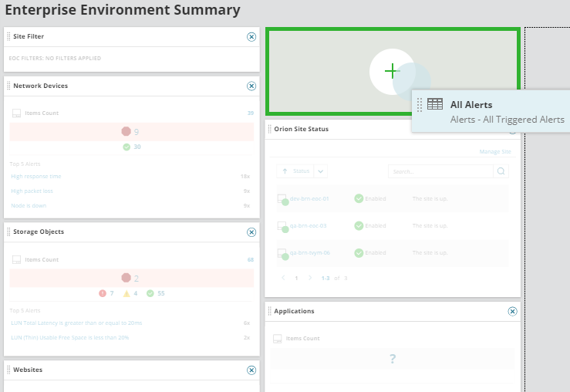Click the green plus drop target icon
Screen dimensions: 570x392
tap(392, 72)
